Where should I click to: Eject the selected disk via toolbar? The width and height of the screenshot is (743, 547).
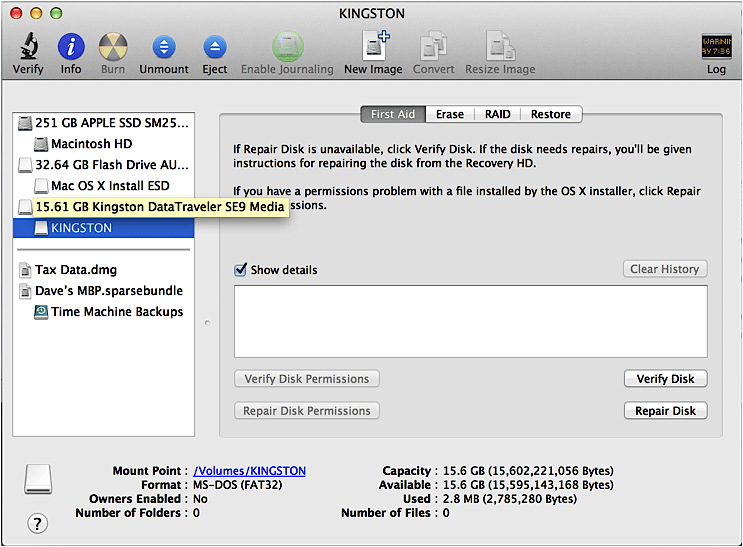click(x=214, y=47)
